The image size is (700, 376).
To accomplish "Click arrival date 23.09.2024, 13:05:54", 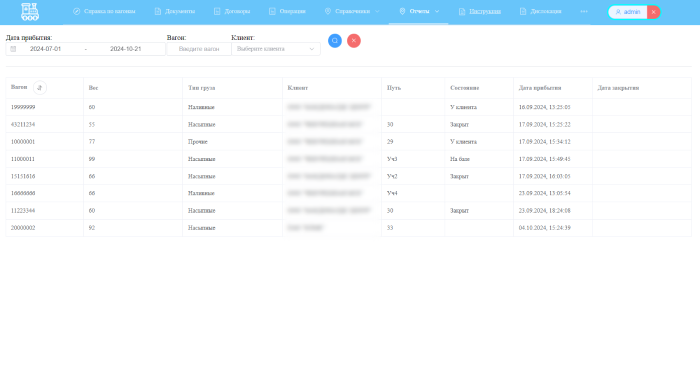I will [x=545, y=193].
